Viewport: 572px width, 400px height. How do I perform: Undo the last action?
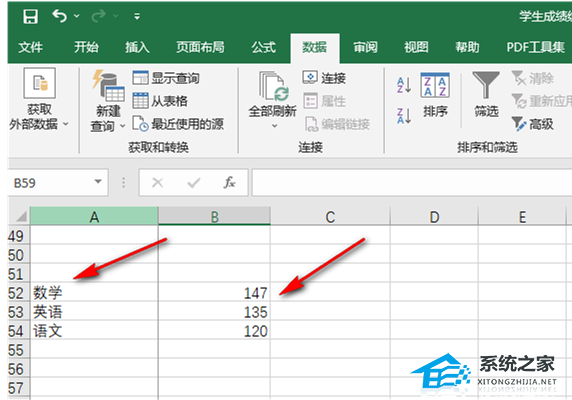[x=59, y=16]
